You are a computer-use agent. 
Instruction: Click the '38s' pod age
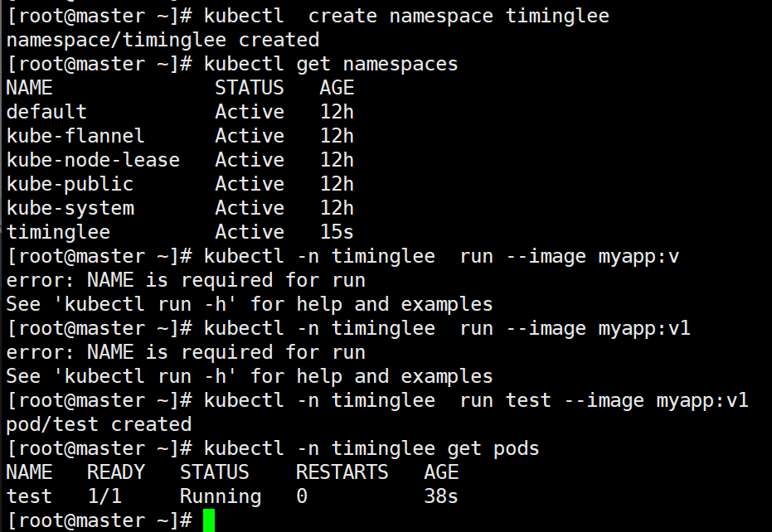(x=441, y=496)
